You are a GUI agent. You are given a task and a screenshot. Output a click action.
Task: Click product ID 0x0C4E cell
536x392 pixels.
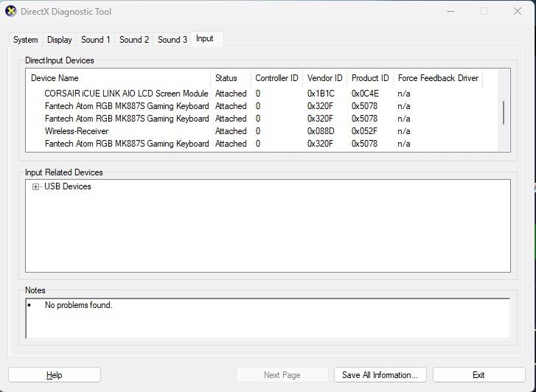[x=365, y=94]
